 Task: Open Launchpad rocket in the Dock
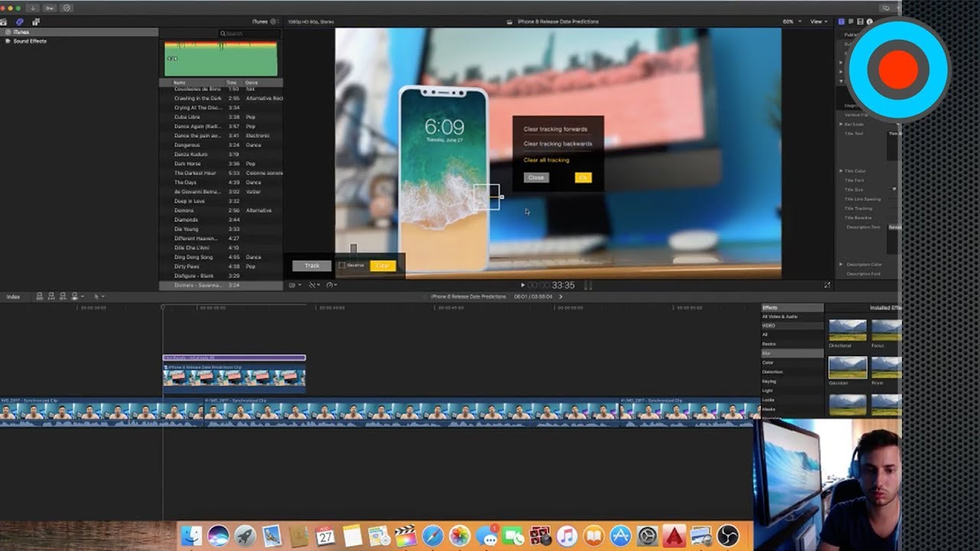[x=245, y=536]
